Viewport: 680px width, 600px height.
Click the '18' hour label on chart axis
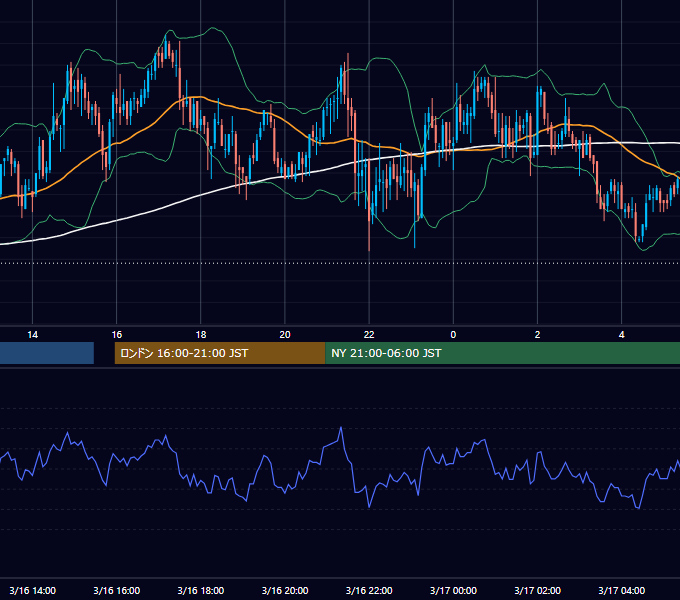point(201,335)
